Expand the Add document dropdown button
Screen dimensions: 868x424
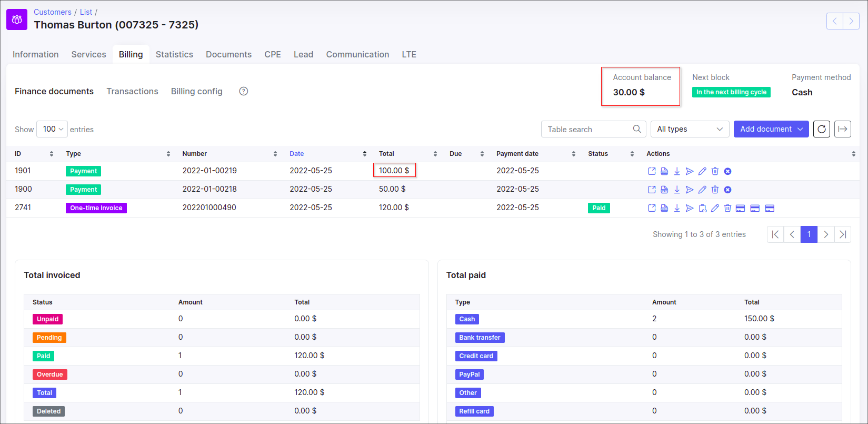pyautogui.click(x=771, y=129)
